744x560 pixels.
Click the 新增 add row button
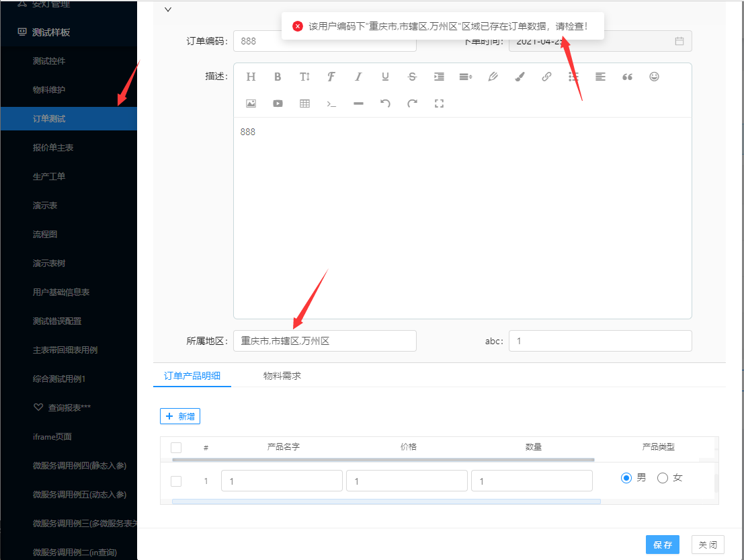pos(180,416)
